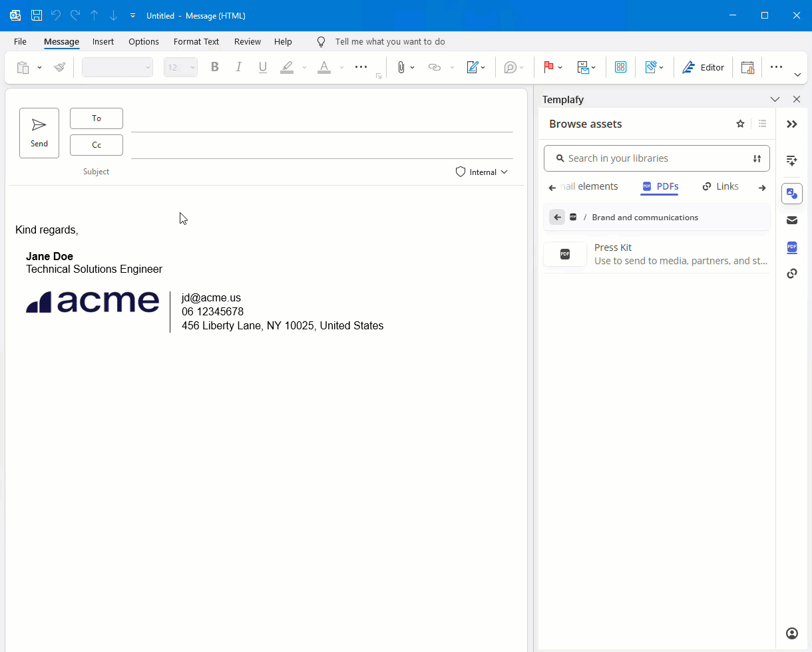The height and width of the screenshot is (652, 812).
Task: Go back from Brand and communications folder
Action: pos(557,217)
